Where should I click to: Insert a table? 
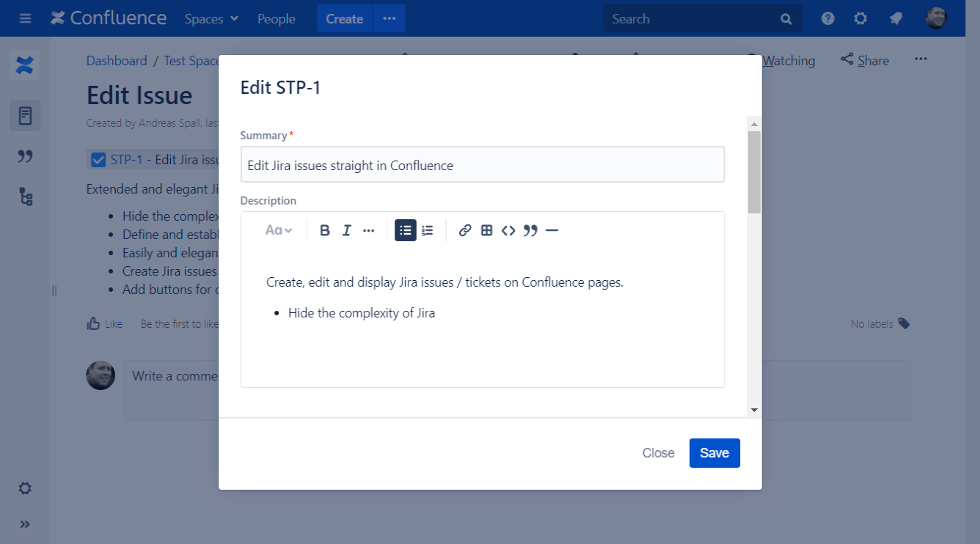pos(486,230)
